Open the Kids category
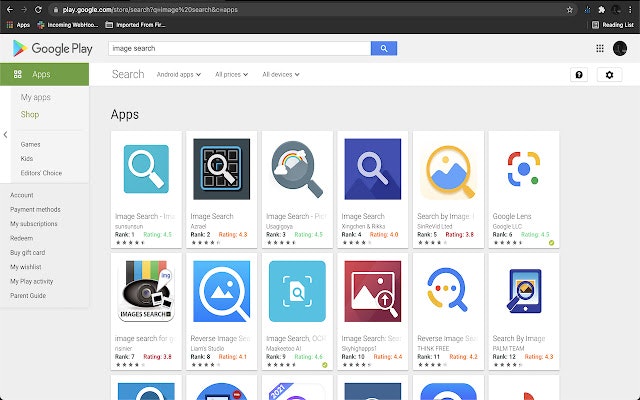This screenshot has width=640, height=400. 27,159
